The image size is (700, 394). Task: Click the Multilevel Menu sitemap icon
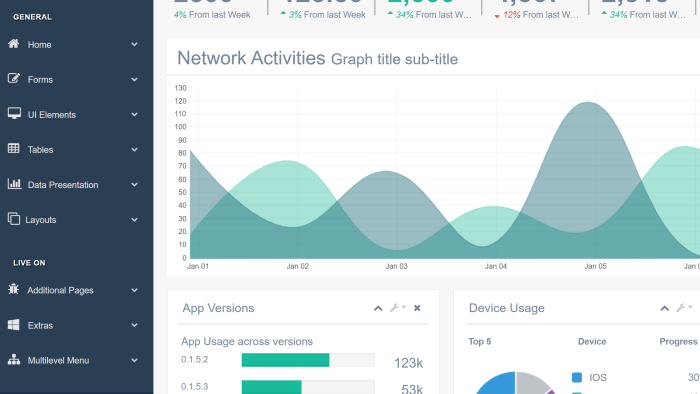pos(14,359)
